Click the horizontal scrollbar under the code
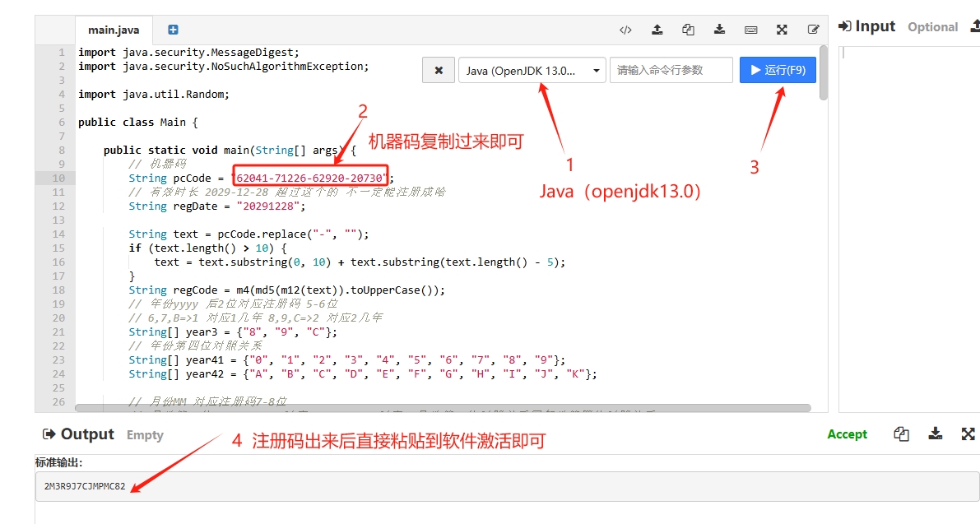 (x=411, y=407)
